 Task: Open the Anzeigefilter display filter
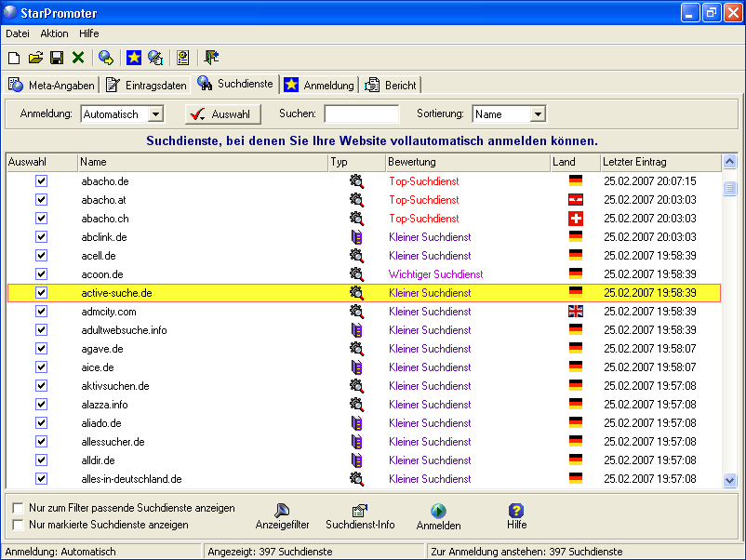(282, 516)
